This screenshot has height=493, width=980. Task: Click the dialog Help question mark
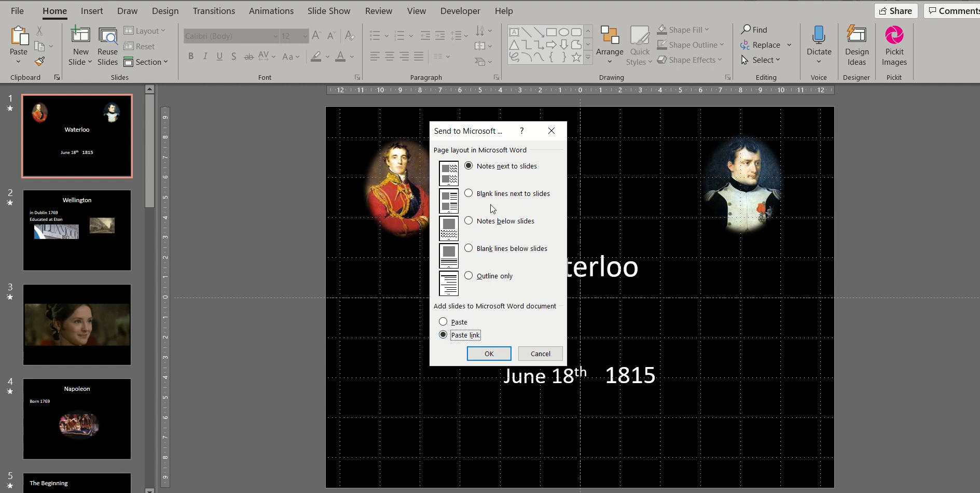pyautogui.click(x=522, y=131)
